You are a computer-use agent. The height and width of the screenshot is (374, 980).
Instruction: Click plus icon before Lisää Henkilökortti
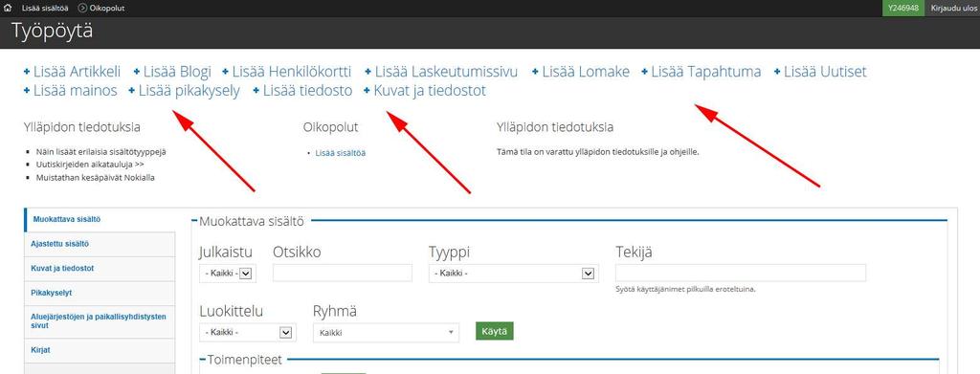click(226, 72)
